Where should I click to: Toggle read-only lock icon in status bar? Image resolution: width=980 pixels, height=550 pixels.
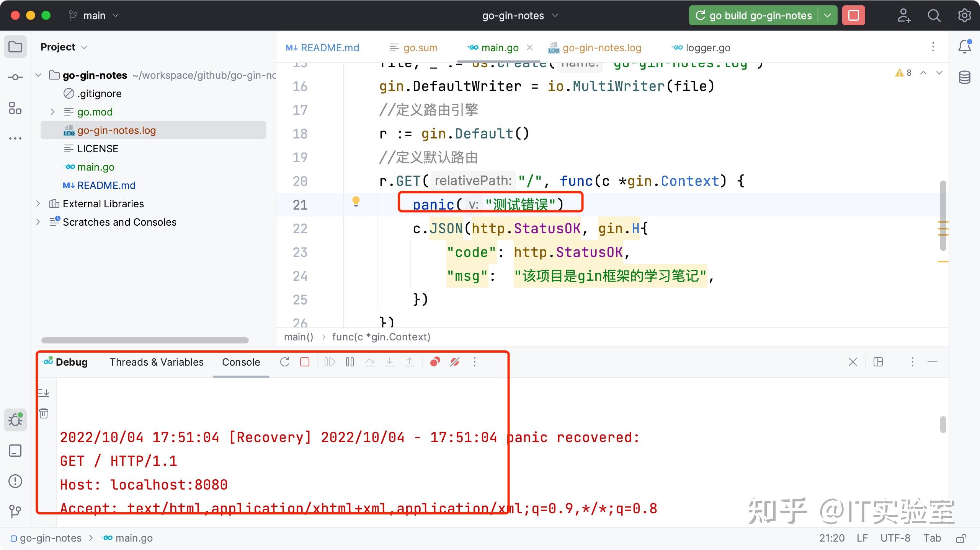tap(961, 539)
